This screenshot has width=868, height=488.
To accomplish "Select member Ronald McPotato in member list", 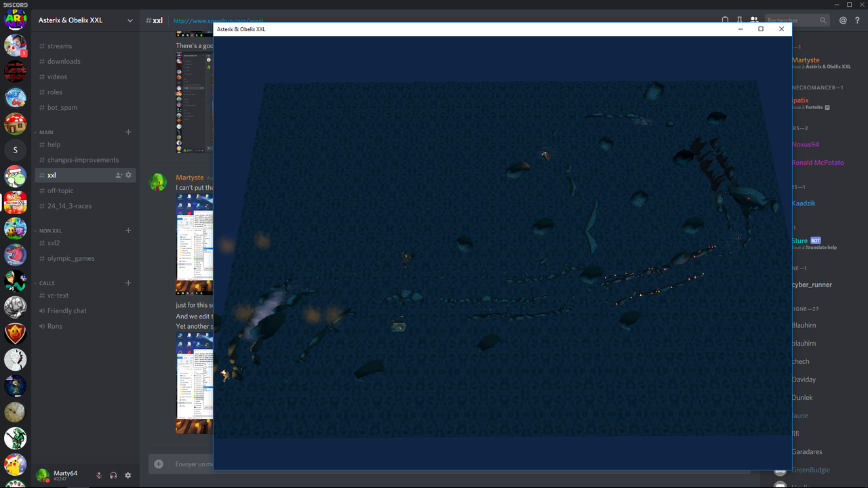I will (x=818, y=163).
